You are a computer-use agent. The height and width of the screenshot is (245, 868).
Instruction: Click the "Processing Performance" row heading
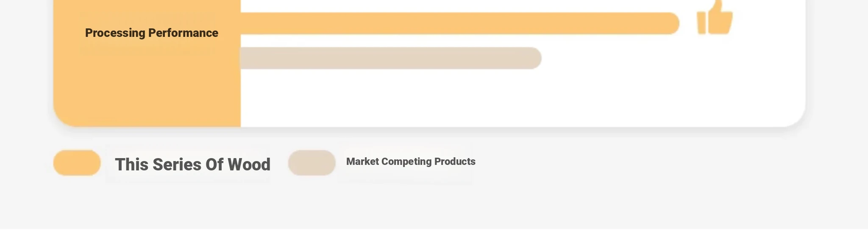pyautogui.click(x=151, y=33)
